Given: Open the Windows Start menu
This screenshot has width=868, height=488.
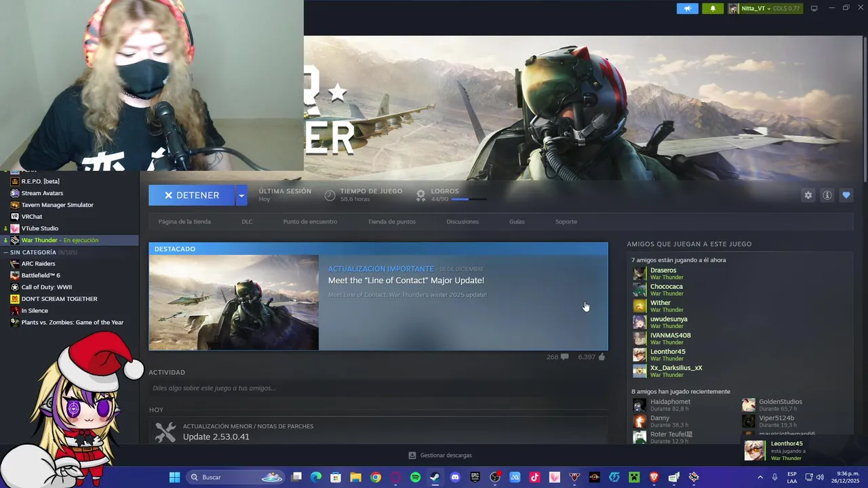Looking at the screenshot, I should 174,477.
